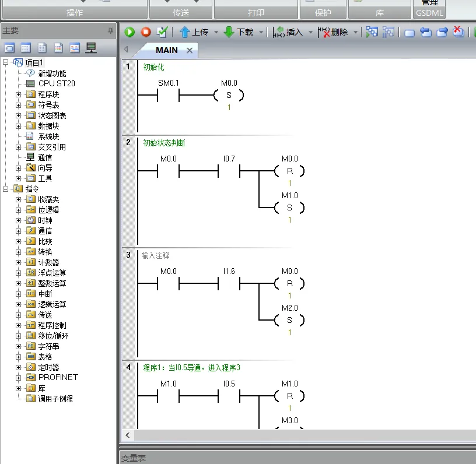Screen dimensions: 476x464
Task: Toggle the pin on the 主要 panel
Action: tap(110, 30)
